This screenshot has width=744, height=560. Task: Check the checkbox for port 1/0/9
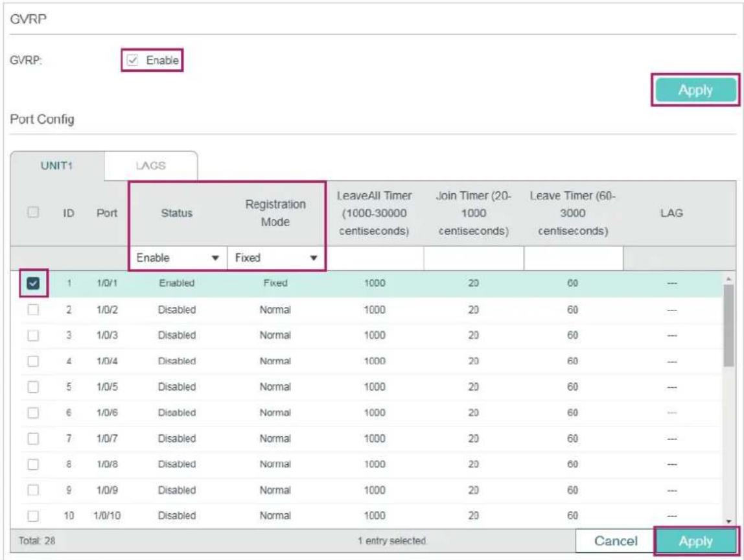pyautogui.click(x=33, y=490)
